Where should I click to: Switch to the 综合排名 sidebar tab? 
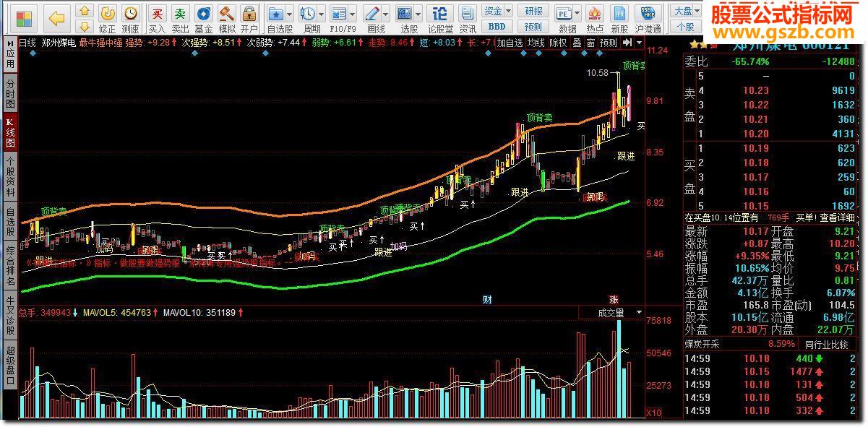coord(9,266)
